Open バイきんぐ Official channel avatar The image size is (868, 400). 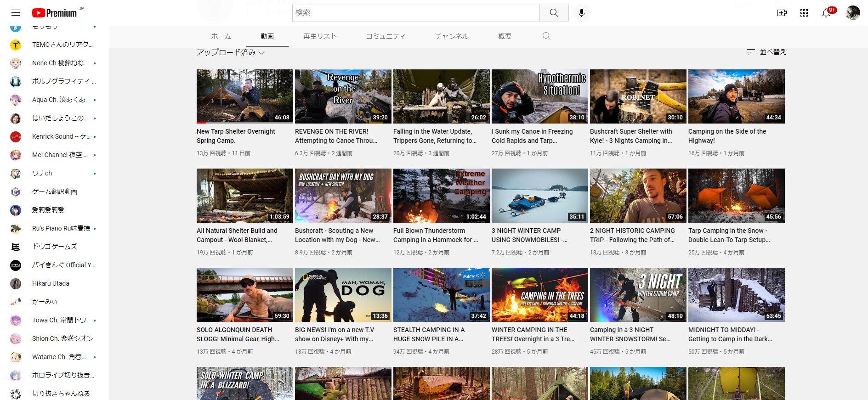click(16, 265)
